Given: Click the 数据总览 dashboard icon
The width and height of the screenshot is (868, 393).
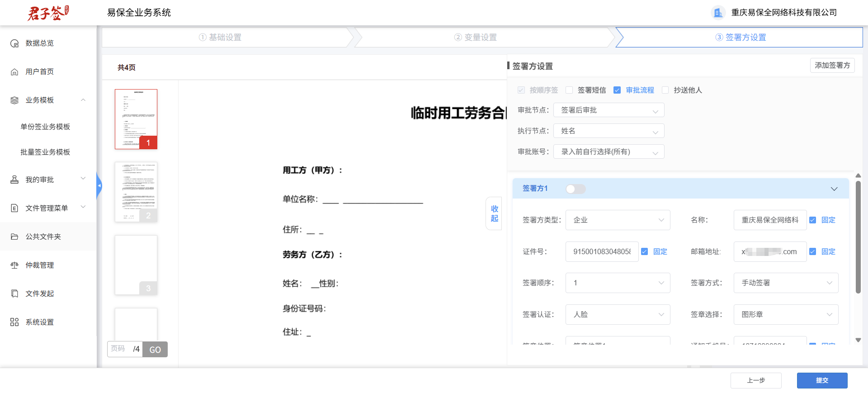Looking at the screenshot, I should click(14, 43).
